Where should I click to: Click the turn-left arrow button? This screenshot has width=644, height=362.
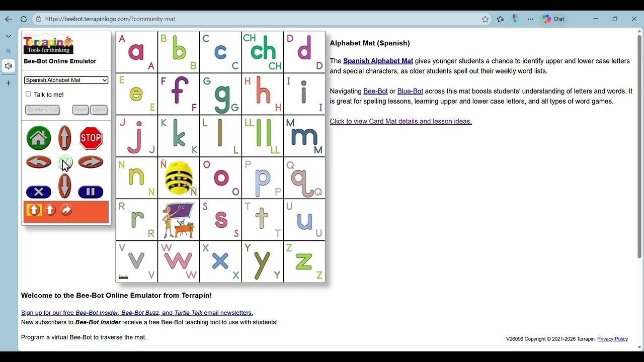click(39, 162)
